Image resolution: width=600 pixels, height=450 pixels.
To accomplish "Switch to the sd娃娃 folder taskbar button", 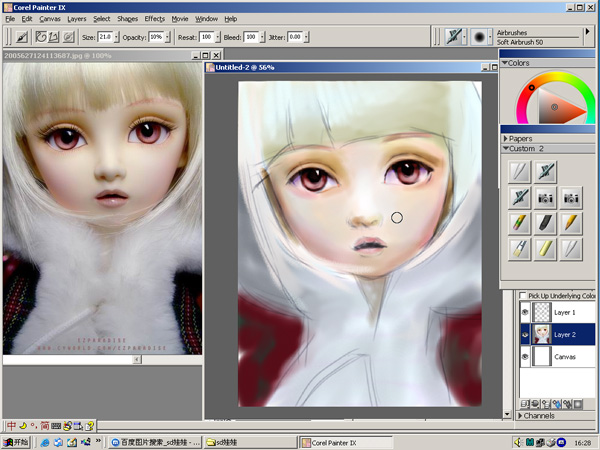I will pyautogui.click(x=249, y=442).
